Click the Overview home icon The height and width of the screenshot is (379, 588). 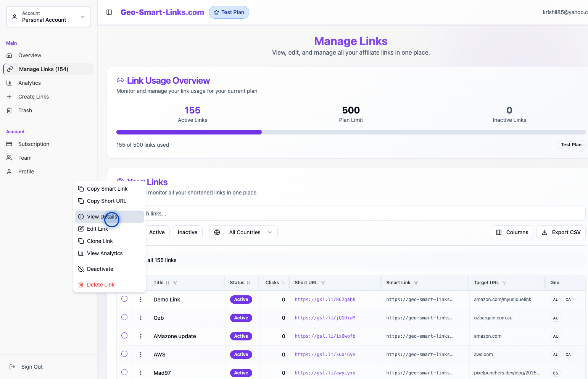[x=10, y=55]
